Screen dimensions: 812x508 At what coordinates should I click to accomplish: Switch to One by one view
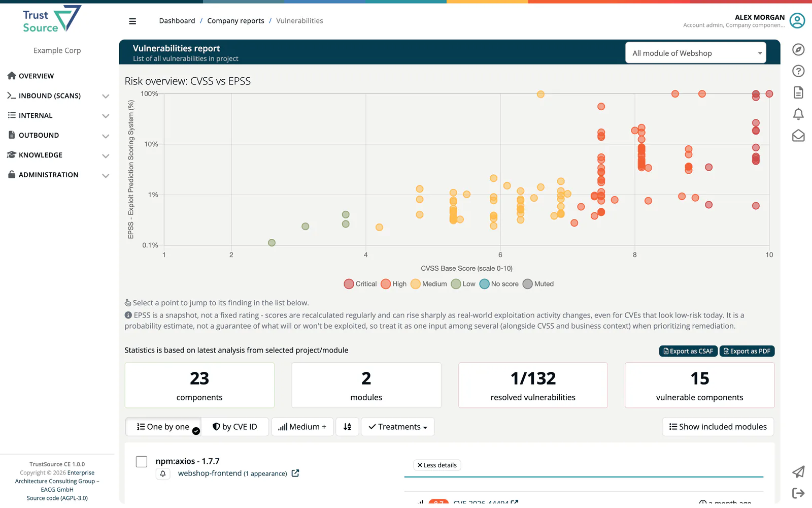(x=163, y=427)
